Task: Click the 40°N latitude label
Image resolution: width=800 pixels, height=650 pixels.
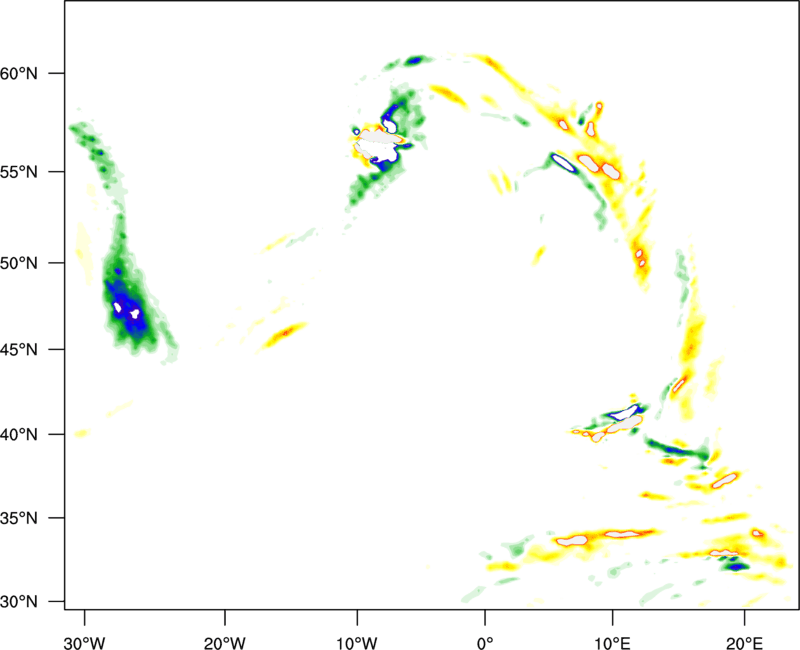Action: 19,435
